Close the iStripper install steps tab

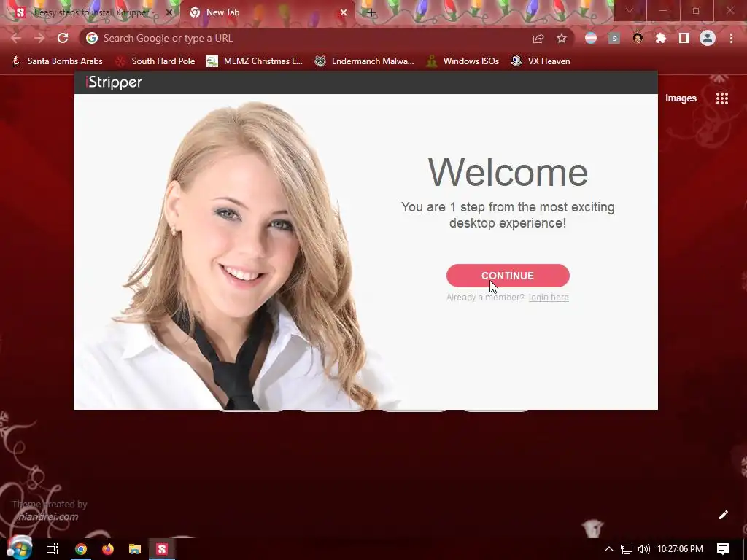pyautogui.click(x=169, y=13)
